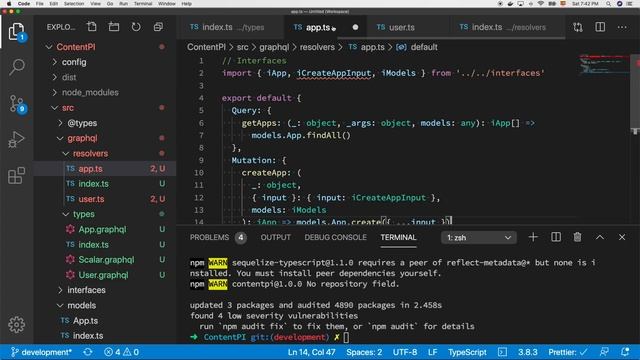
Task: Click graphql in the breadcrumb path
Action: point(274,47)
